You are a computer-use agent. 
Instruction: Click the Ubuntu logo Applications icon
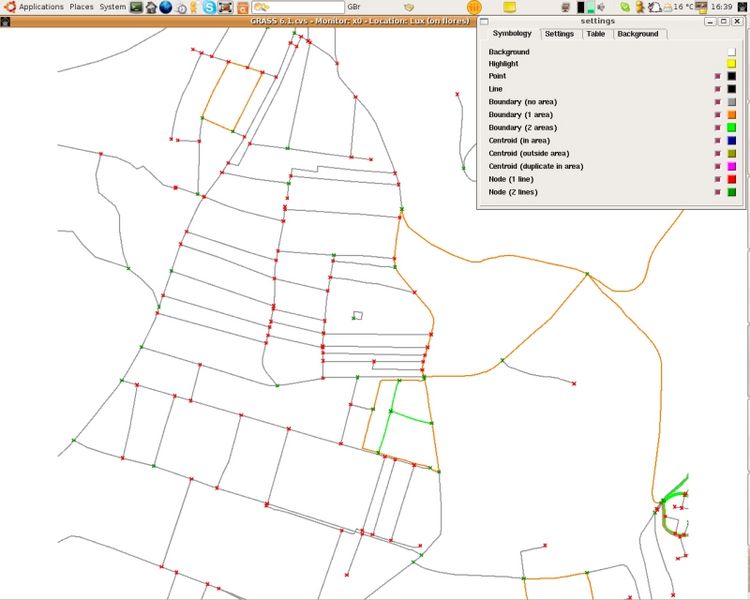pyautogui.click(x=8, y=7)
